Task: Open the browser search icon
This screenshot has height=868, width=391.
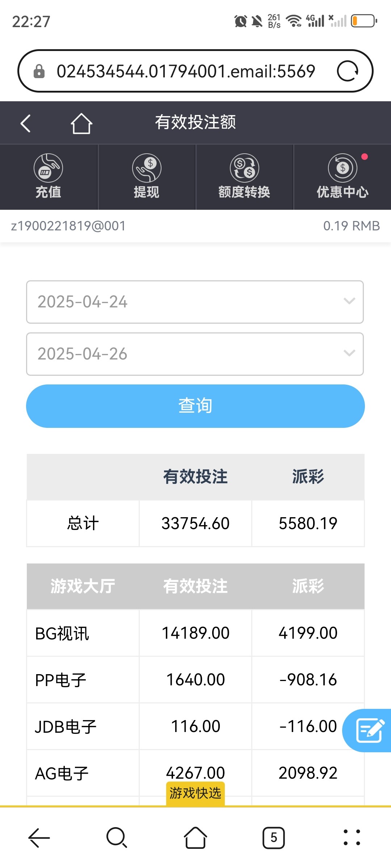Action: click(x=117, y=837)
